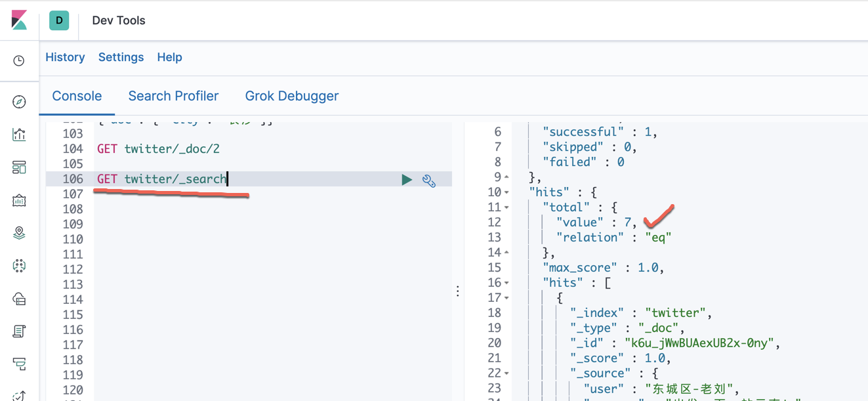Open the Machine Learning app icon
The image size is (868, 401).
coord(19,266)
